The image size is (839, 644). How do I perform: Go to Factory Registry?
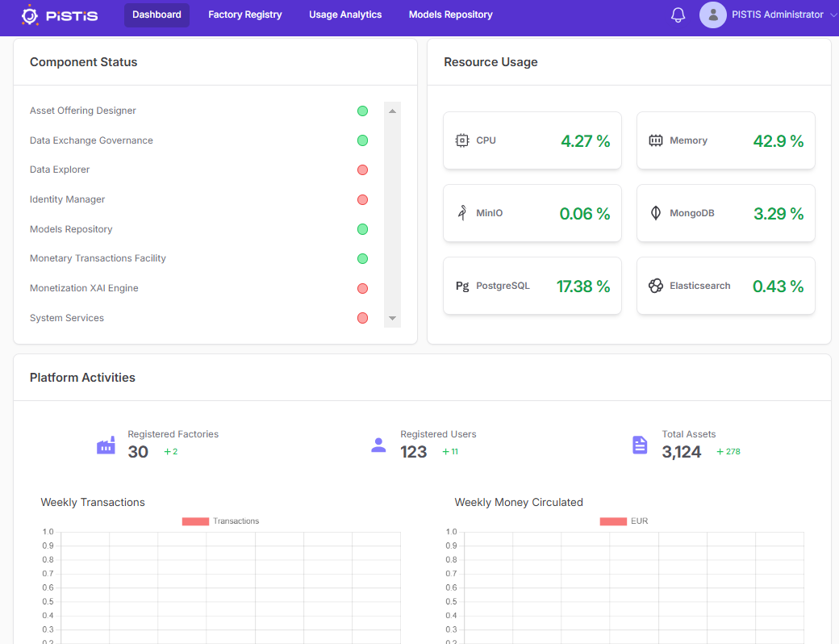245,15
